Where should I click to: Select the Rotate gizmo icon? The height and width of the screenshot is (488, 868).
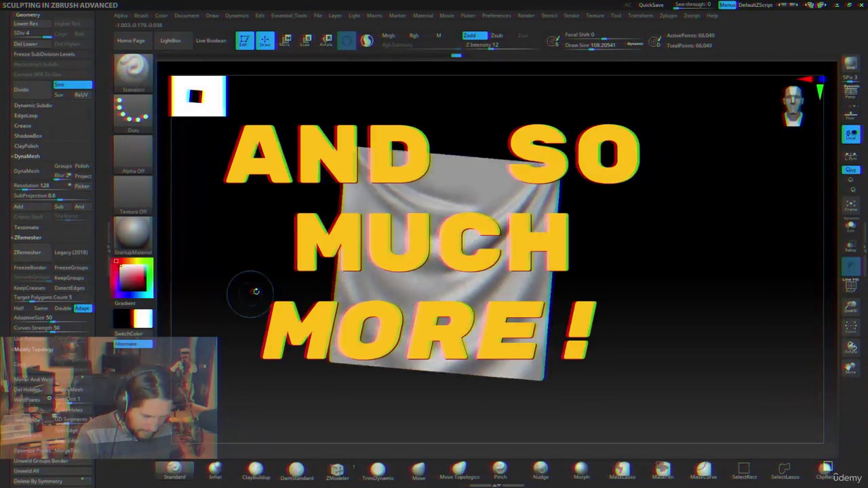(x=327, y=41)
